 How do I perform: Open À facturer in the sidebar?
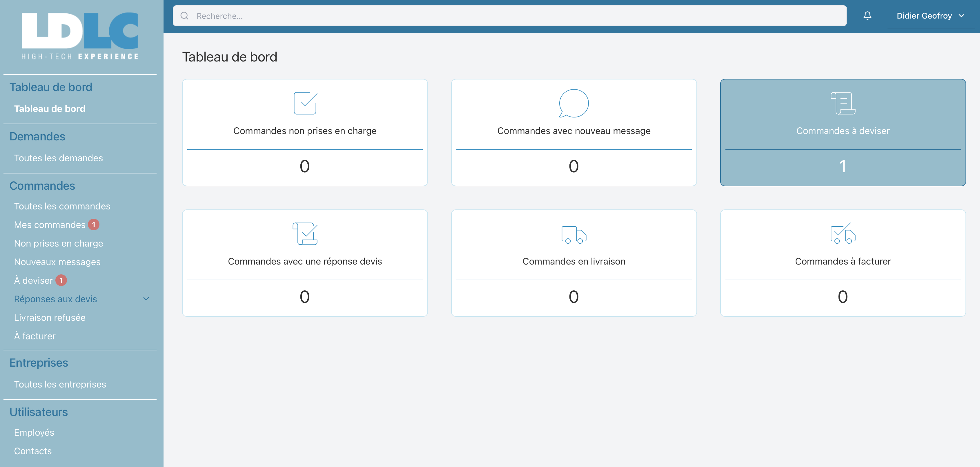click(x=35, y=336)
